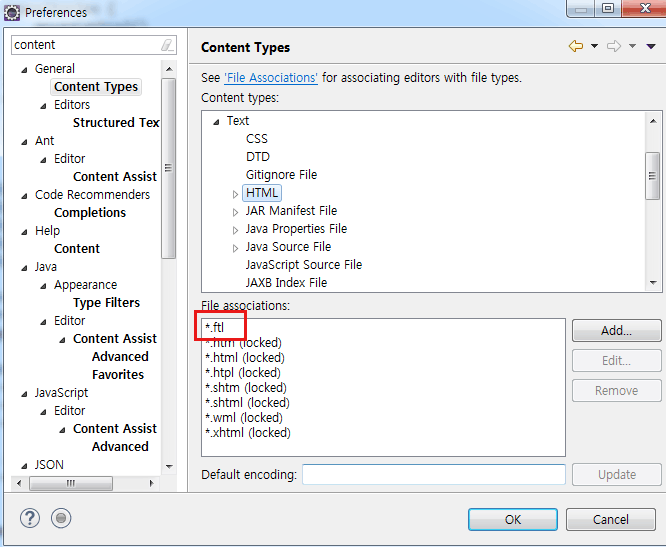The image size is (666, 547).
Task: Click the Preferences window gear icon
Action: (11, 13)
